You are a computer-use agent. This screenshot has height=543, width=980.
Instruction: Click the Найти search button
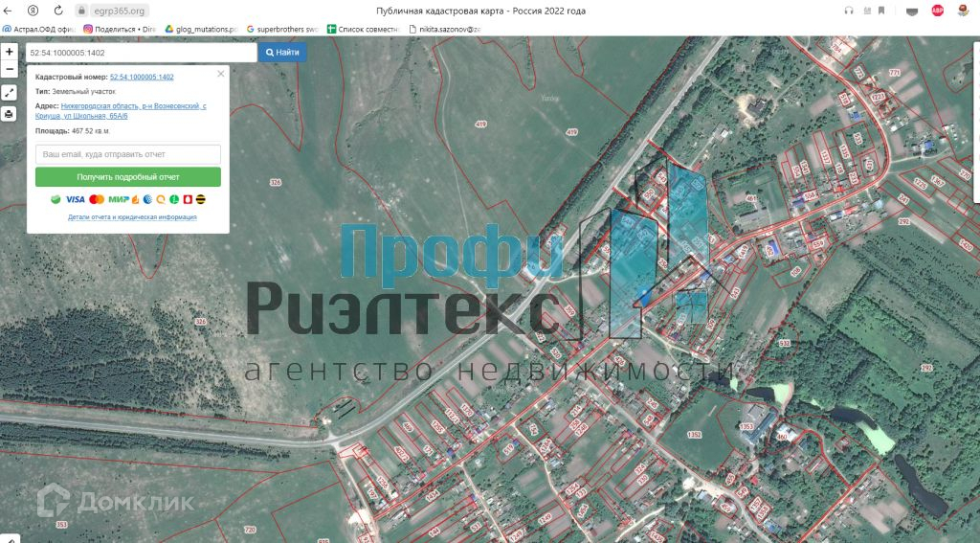[x=282, y=53]
